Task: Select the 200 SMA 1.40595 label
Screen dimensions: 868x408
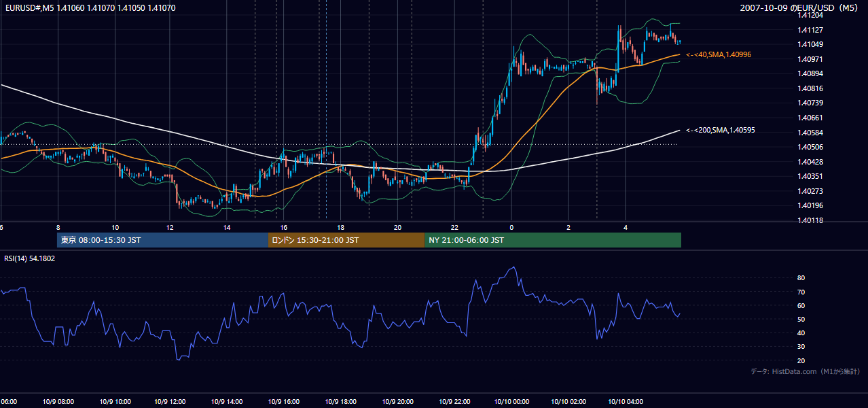Action: coord(721,130)
